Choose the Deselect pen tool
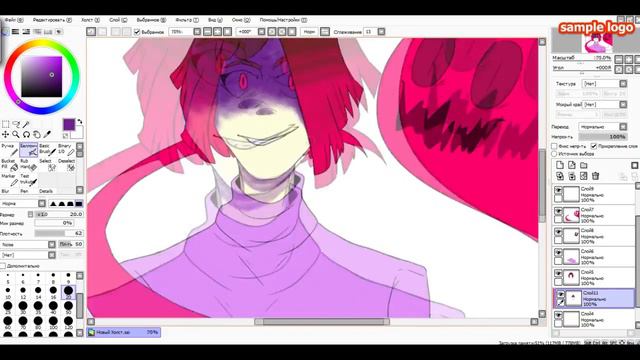640x360 pixels. [66, 164]
